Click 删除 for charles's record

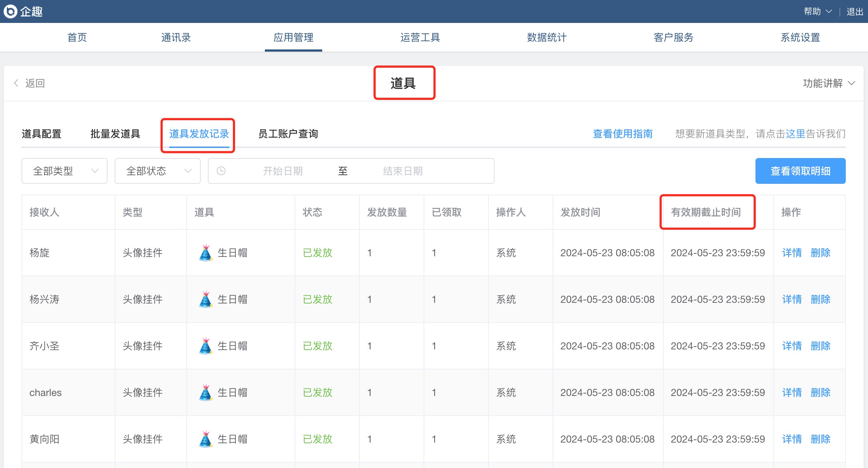pyautogui.click(x=820, y=392)
